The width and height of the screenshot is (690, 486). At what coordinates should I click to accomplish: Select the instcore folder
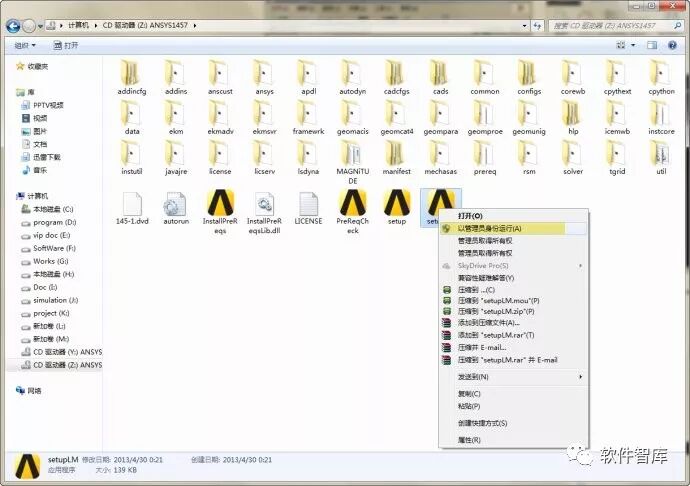pos(661,118)
